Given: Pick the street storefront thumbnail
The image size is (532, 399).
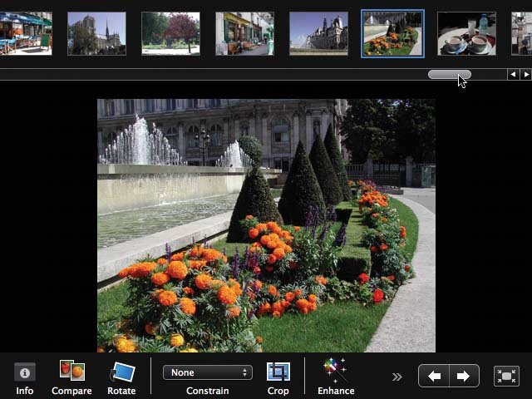Looking at the screenshot, I should click(244, 33).
